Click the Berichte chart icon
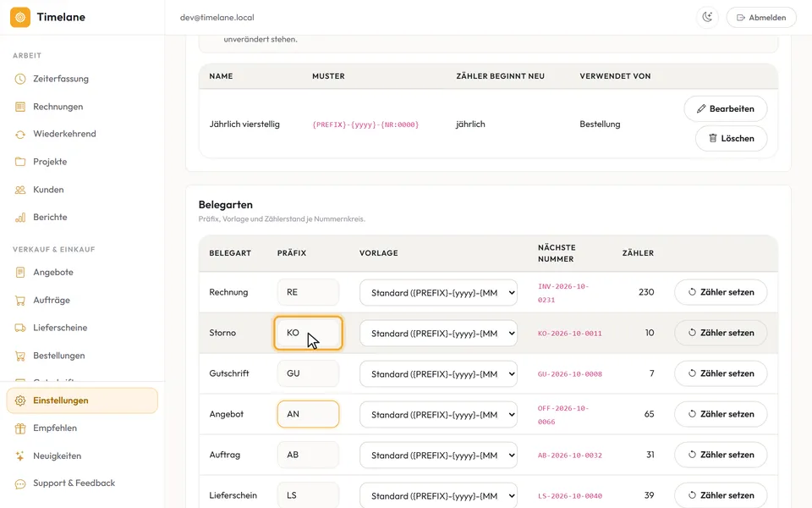812x508 pixels. click(20, 218)
